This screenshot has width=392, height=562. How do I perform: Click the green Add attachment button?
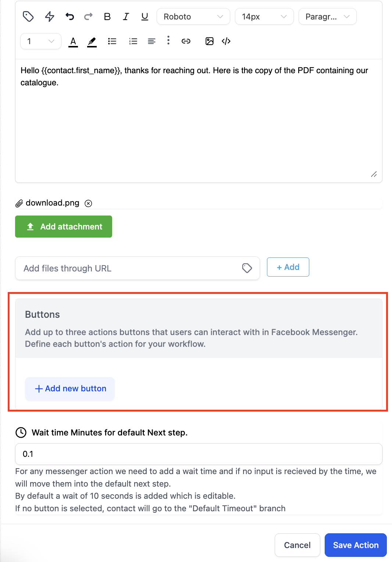tap(64, 227)
